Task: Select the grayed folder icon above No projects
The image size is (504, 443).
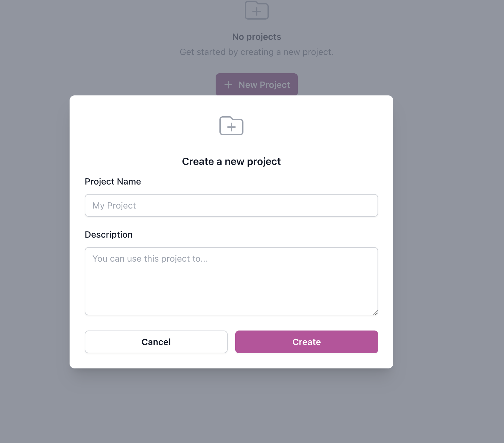Action: click(x=256, y=10)
